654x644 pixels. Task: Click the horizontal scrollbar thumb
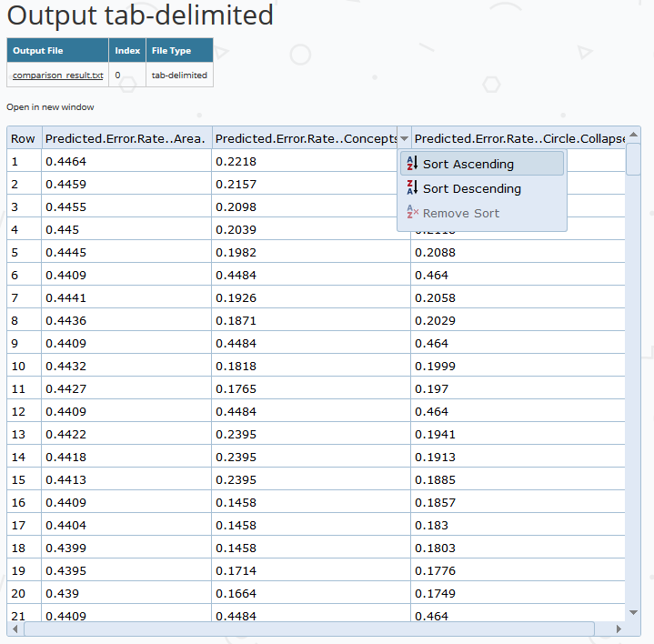point(309,629)
